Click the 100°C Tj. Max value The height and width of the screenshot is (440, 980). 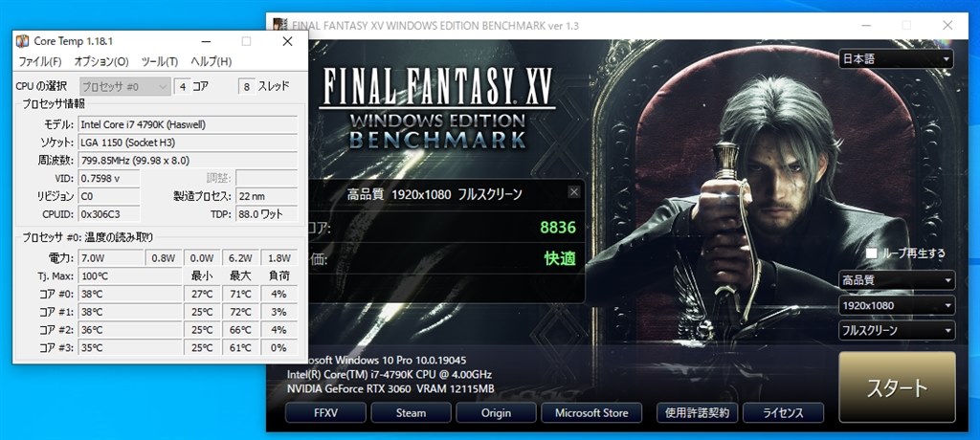click(130, 275)
